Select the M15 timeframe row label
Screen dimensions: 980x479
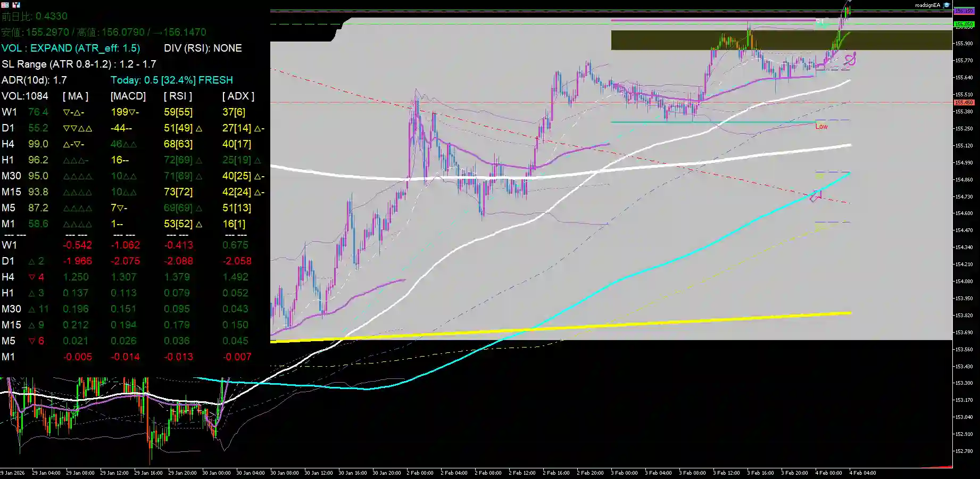pos(11,192)
